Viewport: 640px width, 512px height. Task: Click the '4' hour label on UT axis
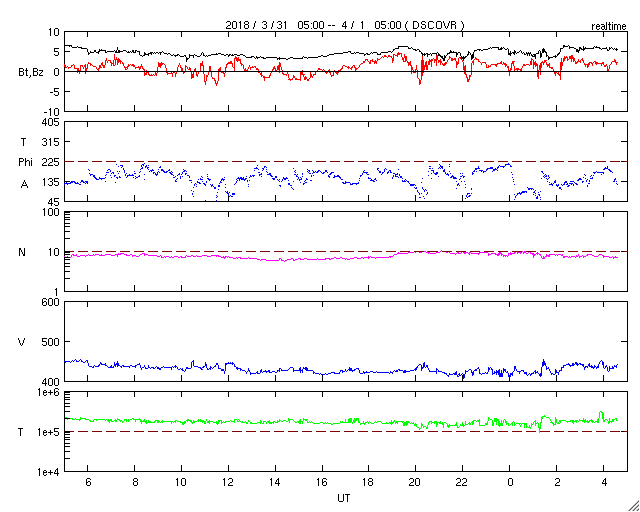[x=604, y=482]
